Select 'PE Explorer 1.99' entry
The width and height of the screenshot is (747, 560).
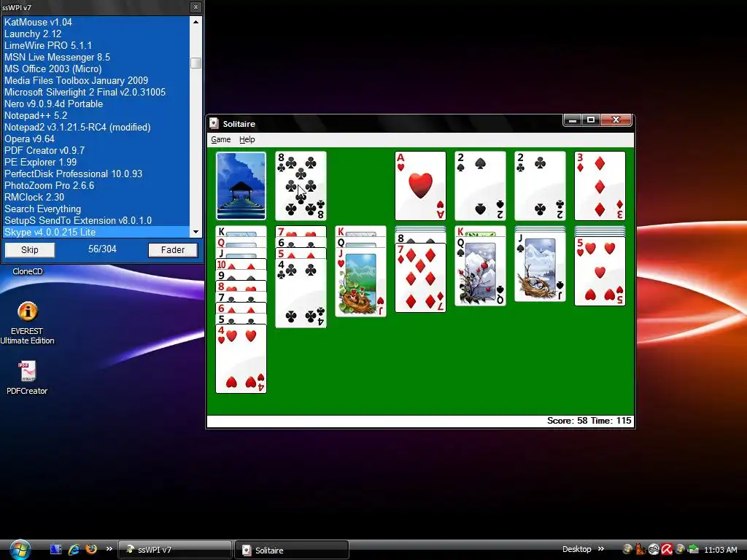(96, 162)
